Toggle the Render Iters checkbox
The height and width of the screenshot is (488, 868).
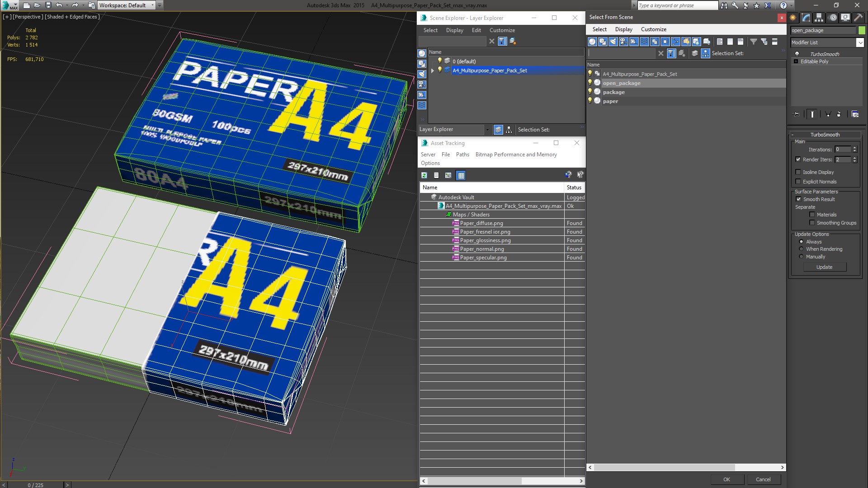798,159
